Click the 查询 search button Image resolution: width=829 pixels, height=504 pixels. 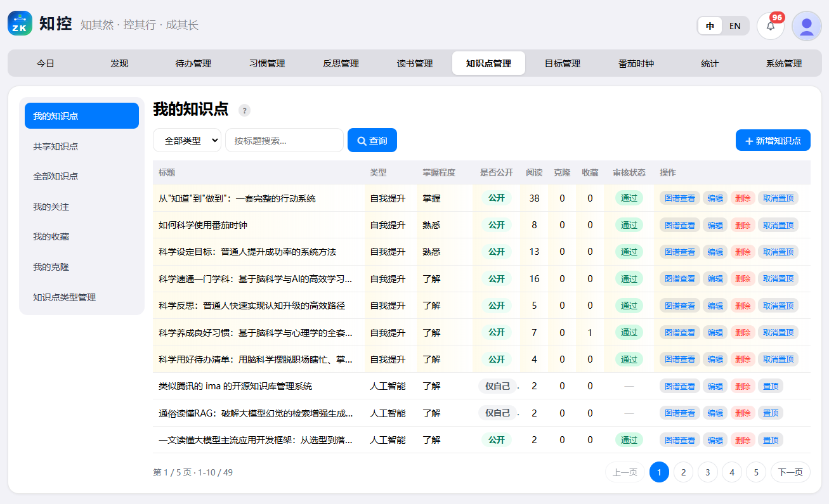coord(372,140)
